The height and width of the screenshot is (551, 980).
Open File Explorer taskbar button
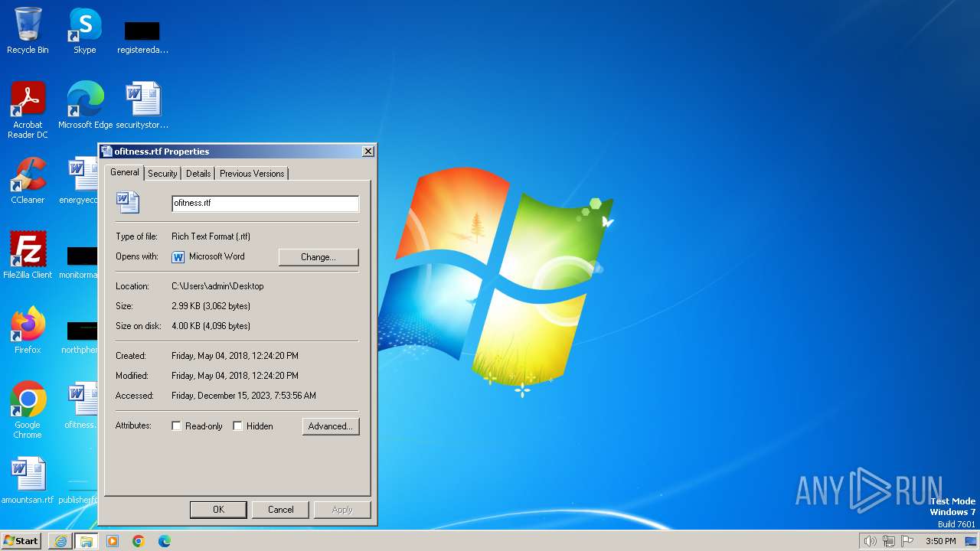tap(87, 541)
